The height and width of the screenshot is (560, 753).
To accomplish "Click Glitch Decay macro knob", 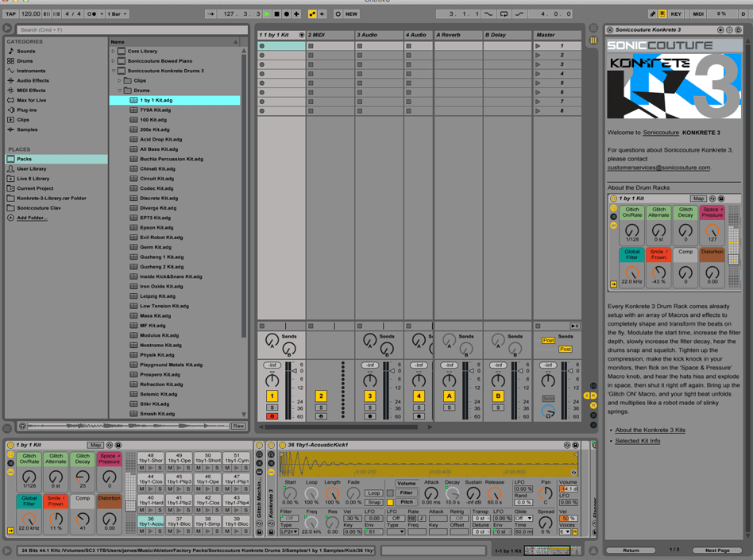I will click(x=83, y=477).
